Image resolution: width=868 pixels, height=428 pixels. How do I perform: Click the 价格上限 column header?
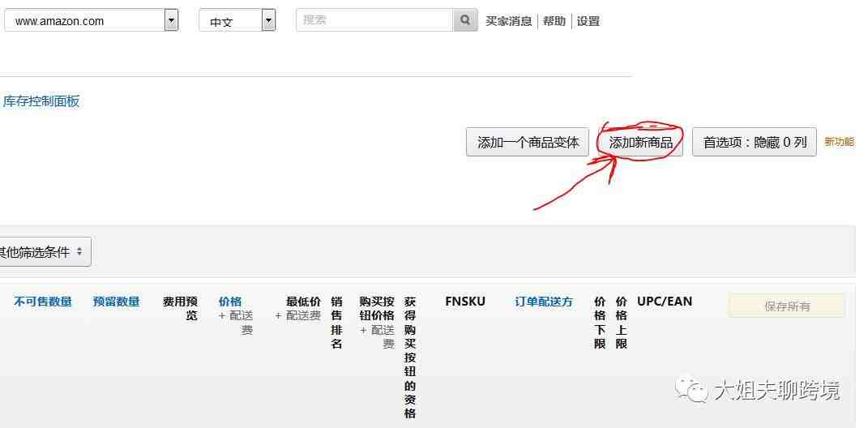[621, 323]
